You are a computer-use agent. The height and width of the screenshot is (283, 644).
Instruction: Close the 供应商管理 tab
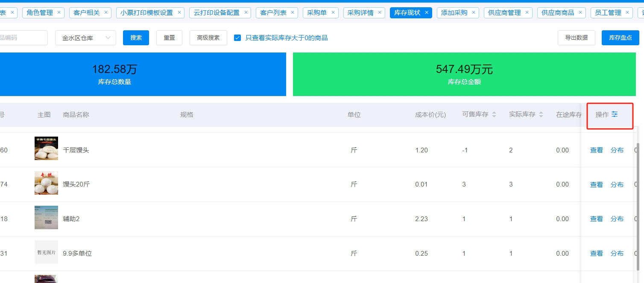coord(527,12)
